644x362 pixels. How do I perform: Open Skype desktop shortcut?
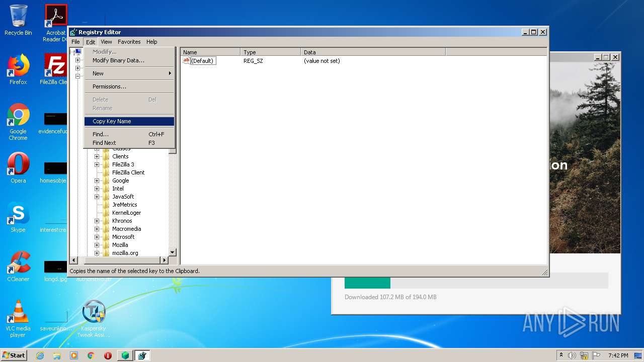tap(18, 217)
